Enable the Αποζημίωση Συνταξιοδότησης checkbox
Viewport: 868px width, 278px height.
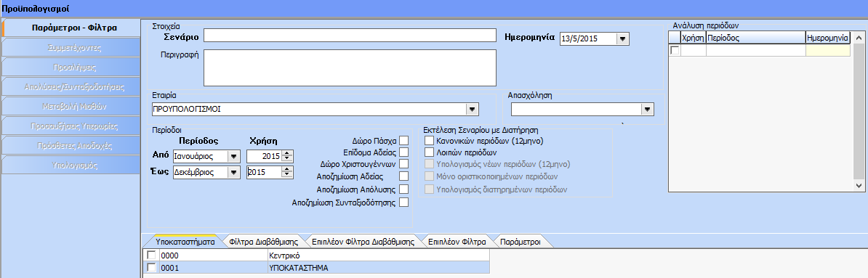[404, 203]
